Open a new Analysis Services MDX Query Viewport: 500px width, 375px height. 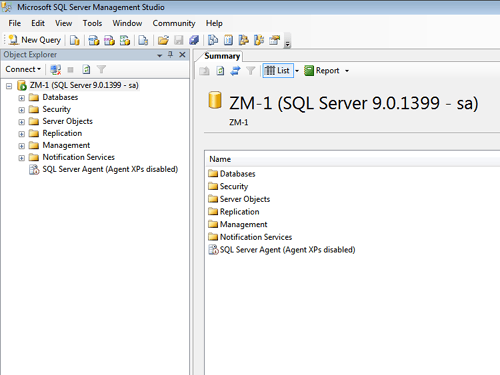pos(94,40)
